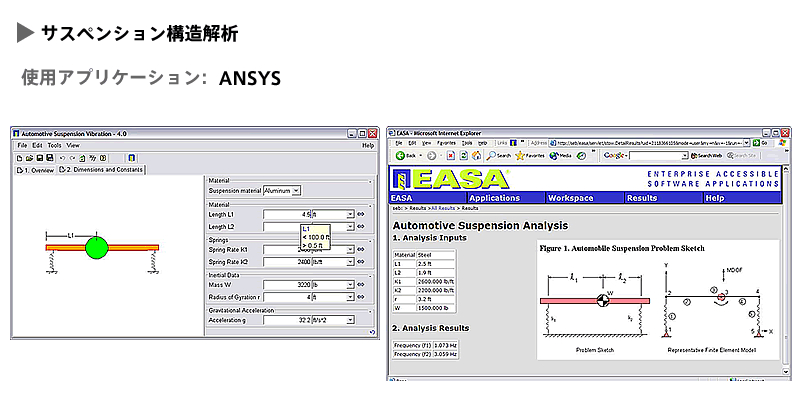Open View menu in Automotive Suspension Vibration
This screenshot has width=800, height=402.
pos(73,145)
